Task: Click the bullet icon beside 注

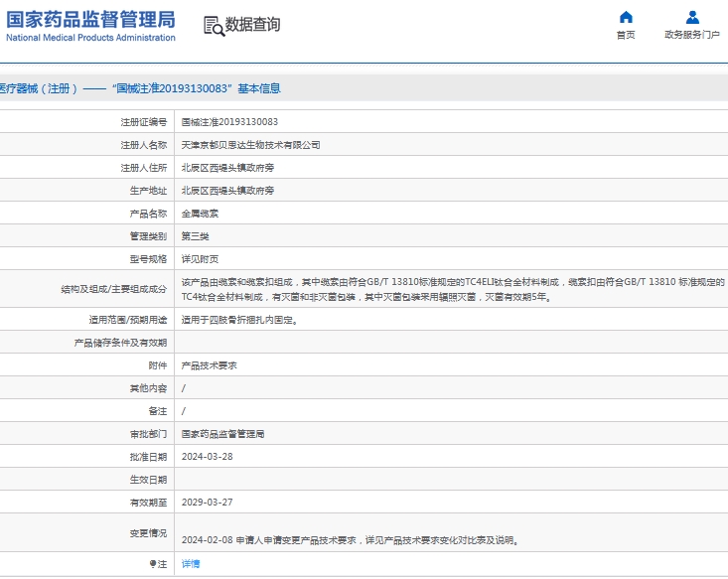Action: click(x=153, y=564)
